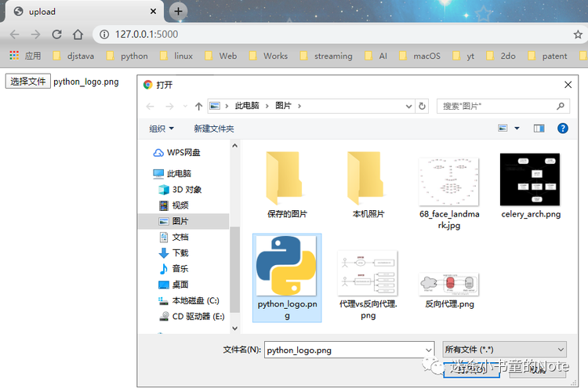The height and width of the screenshot is (392, 588).
Task: Click the browser forward arrow
Action: (35, 34)
